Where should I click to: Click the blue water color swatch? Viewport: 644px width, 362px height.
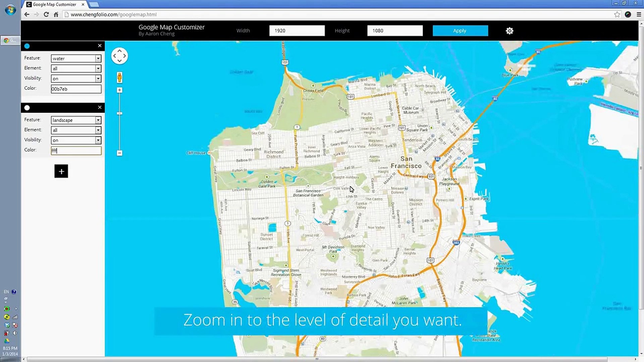coord(27,46)
